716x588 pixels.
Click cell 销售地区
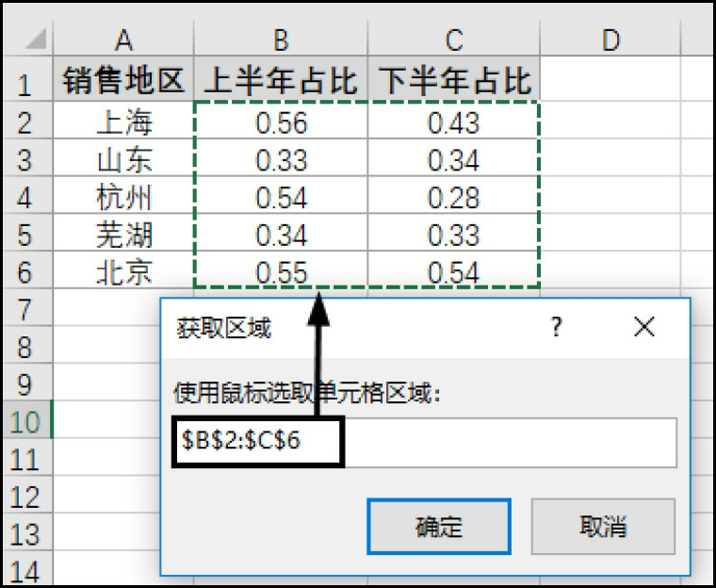tap(123, 78)
